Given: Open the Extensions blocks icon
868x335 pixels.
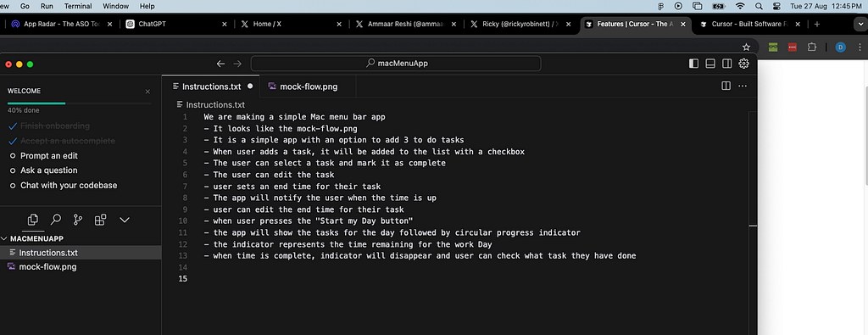Looking at the screenshot, I should (x=101, y=220).
